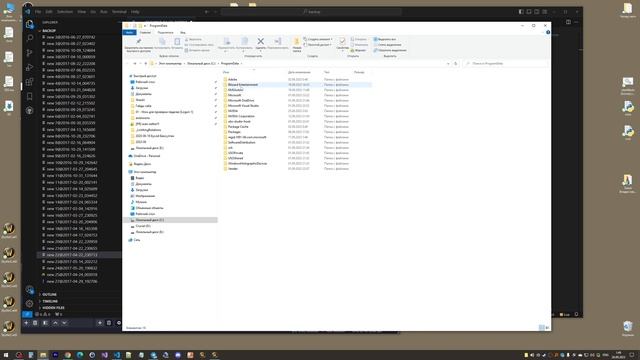Click the Rename icon in Explorer ribbon
The image size is (640, 360).
coord(278,41)
